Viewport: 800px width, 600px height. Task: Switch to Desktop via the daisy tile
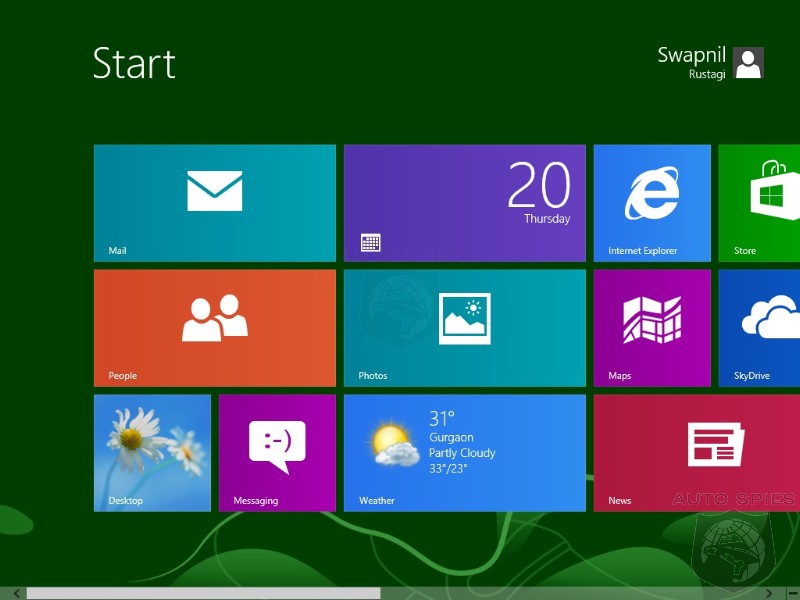coord(152,453)
